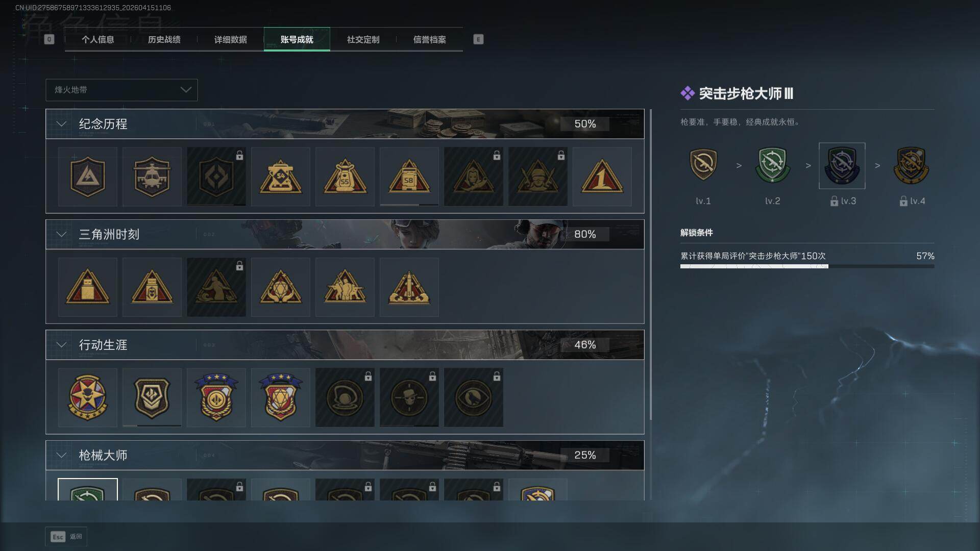Select the number 1 triangle badge
This screenshot has width=980, height=551.
tap(602, 177)
